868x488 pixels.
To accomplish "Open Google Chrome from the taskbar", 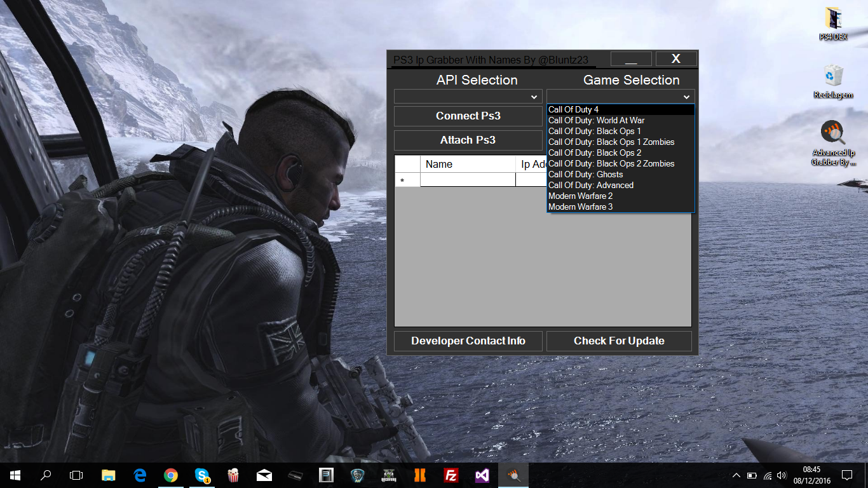I will pyautogui.click(x=171, y=475).
